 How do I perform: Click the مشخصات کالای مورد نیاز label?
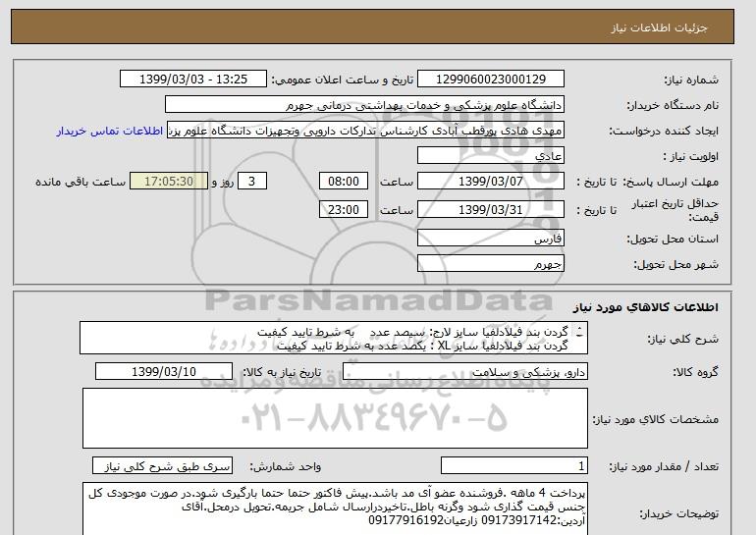[656, 419]
